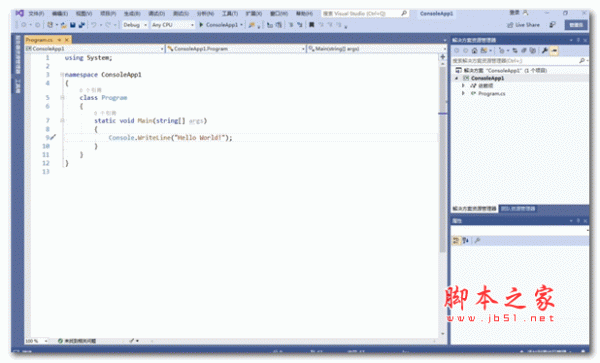Expand the Program.cs tree node

pyautogui.click(x=463, y=93)
